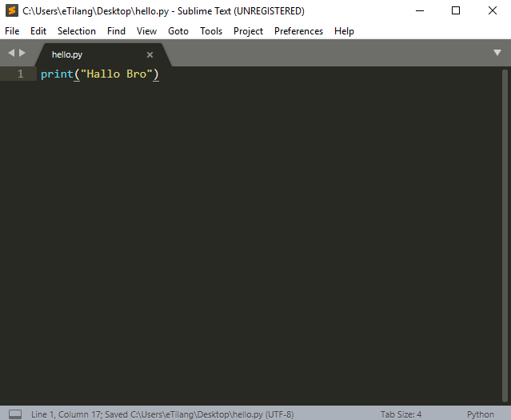Maximize the Sublime Text window
The height and width of the screenshot is (420, 511).
(456, 10)
